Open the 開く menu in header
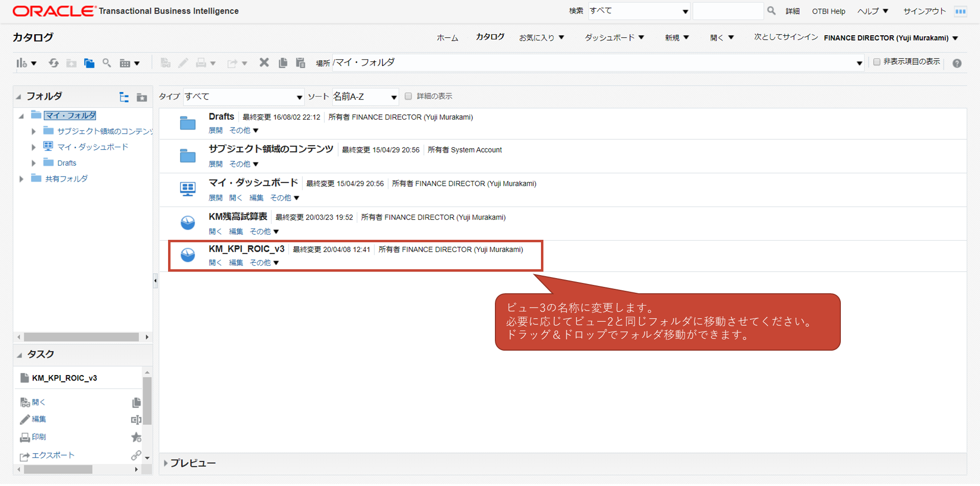This screenshot has width=980, height=486. tap(722, 38)
